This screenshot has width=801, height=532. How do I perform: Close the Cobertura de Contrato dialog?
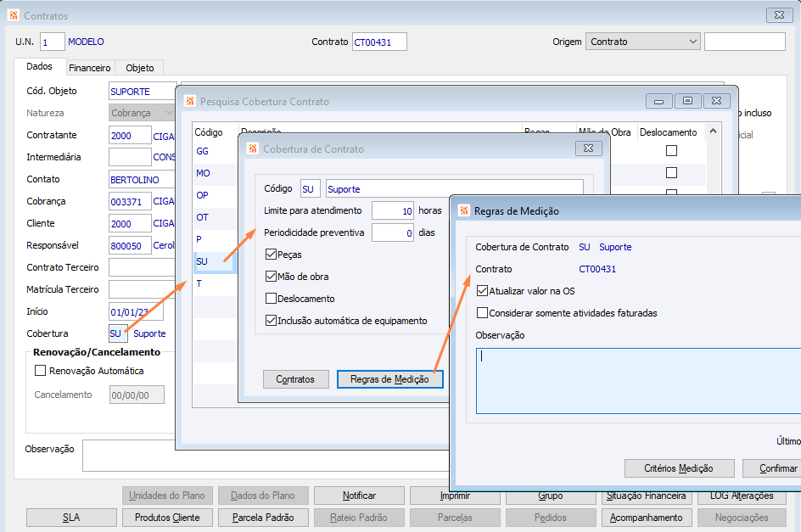click(x=589, y=148)
